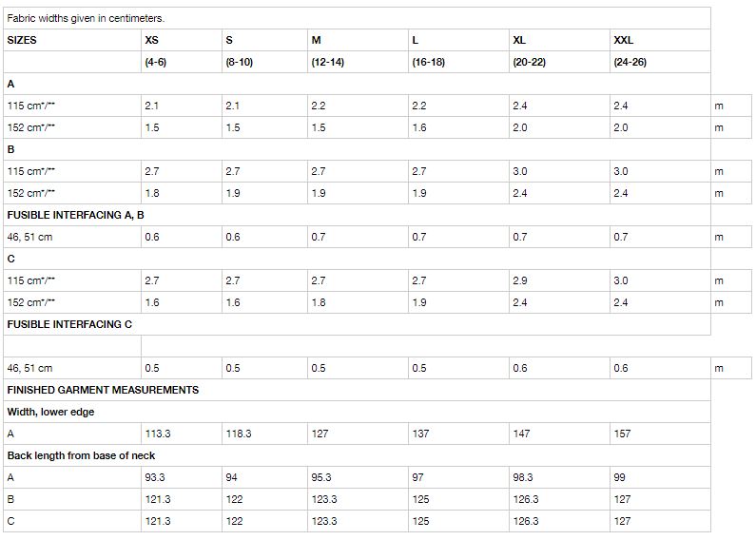Click the XS size column header
756x540 pixels.
click(x=182, y=40)
